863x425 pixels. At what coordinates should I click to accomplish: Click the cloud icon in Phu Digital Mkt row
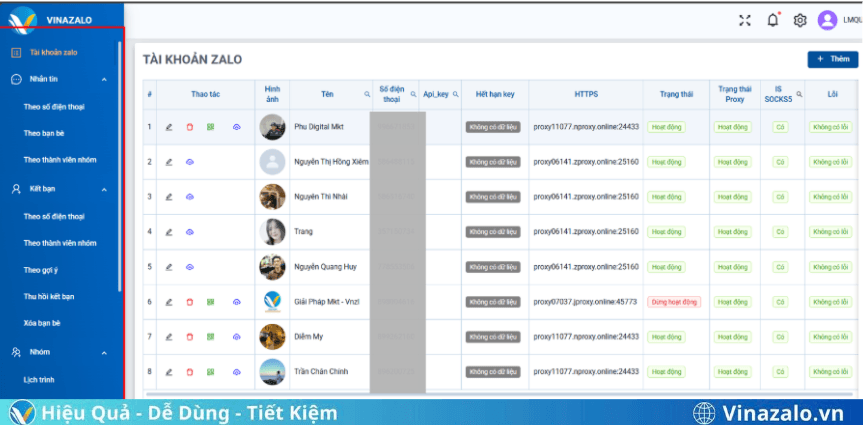(237, 127)
